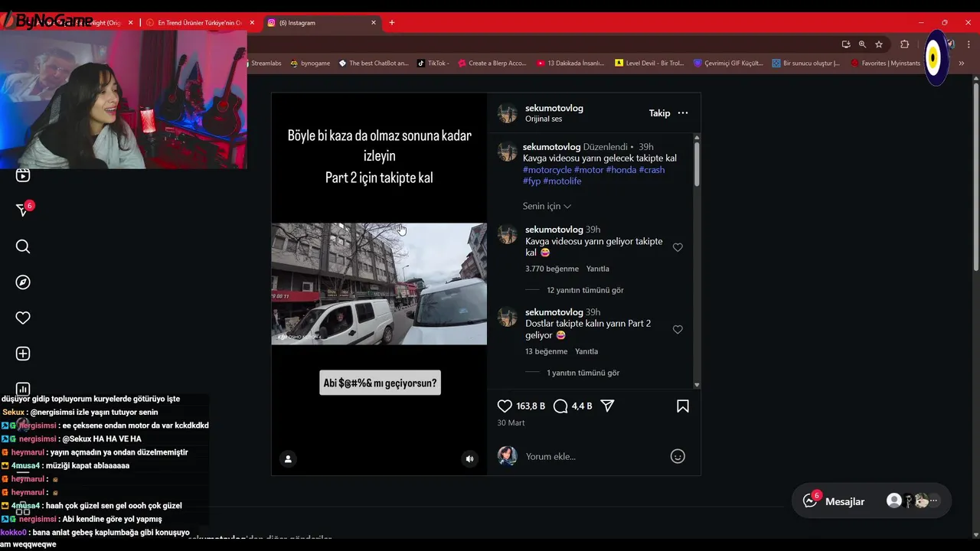Reply with Yanıtla under 3.770 beğenme
This screenshot has height=551, width=980.
coord(597,269)
